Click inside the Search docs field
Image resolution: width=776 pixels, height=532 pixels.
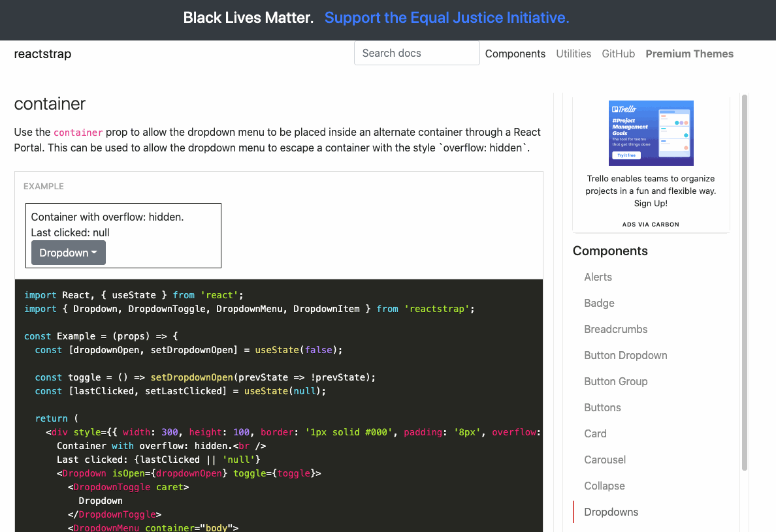click(417, 53)
